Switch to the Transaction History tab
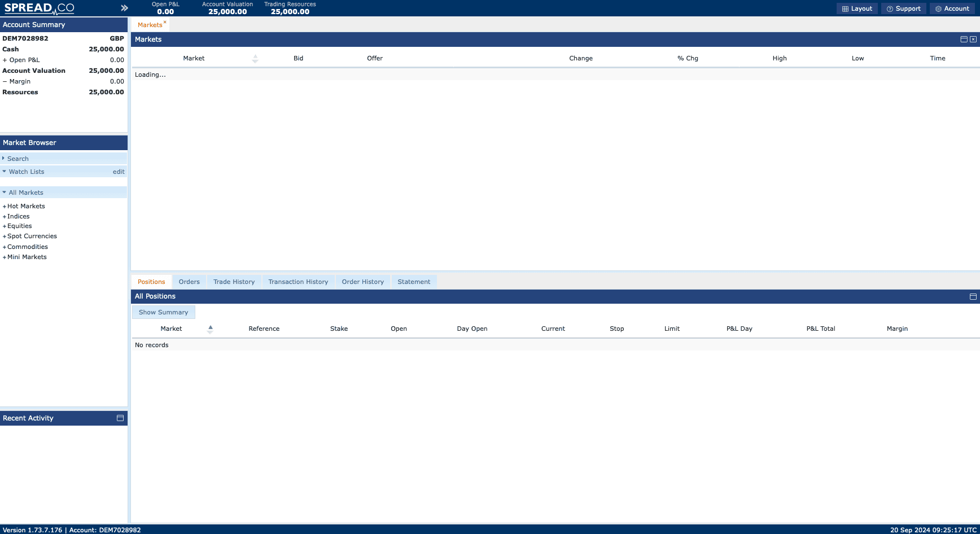The width and height of the screenshot is (980, 534). (298, 282)
